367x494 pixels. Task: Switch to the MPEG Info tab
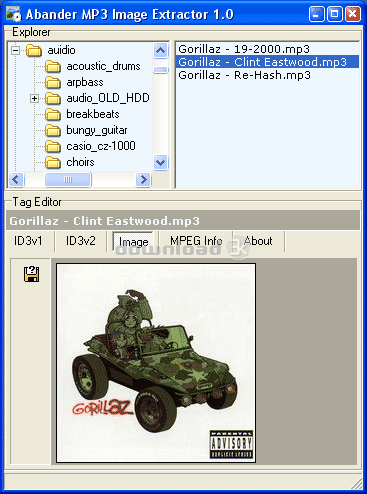196,241
